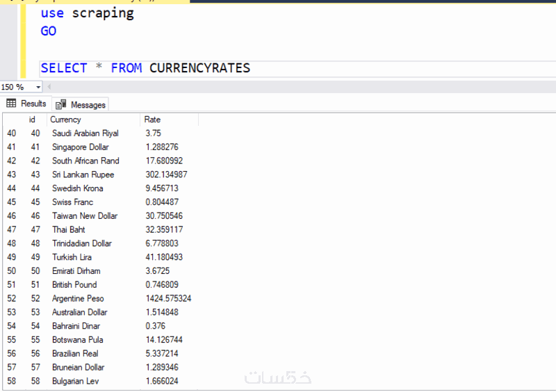
Task: Select the Swiss Franc cell
Action: 73,202
